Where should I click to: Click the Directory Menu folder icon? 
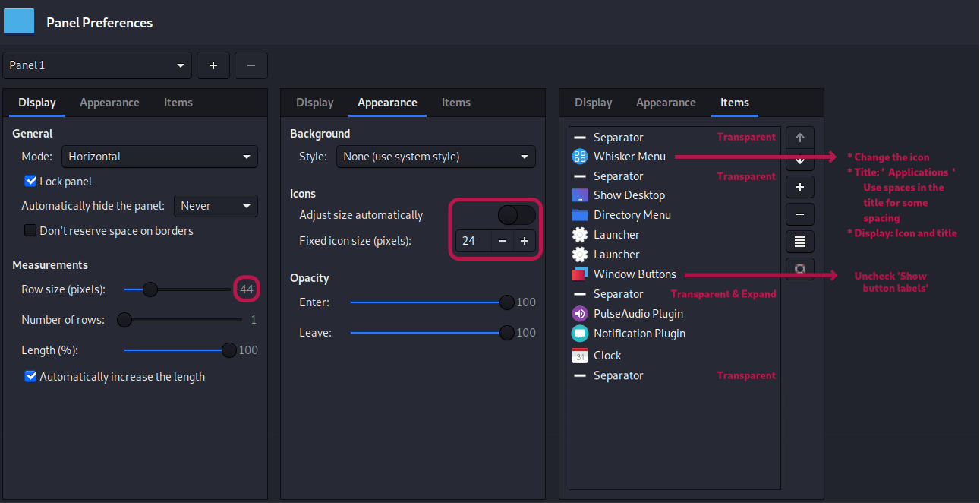579,215
